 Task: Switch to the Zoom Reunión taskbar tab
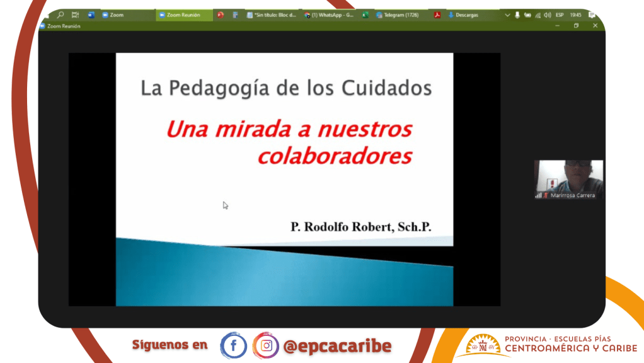click(x=184, y=14)
